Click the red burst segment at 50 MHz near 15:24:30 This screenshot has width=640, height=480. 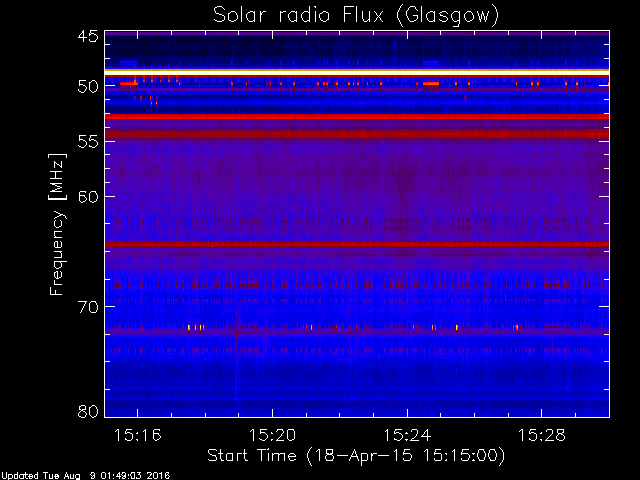tap(431, 84)
